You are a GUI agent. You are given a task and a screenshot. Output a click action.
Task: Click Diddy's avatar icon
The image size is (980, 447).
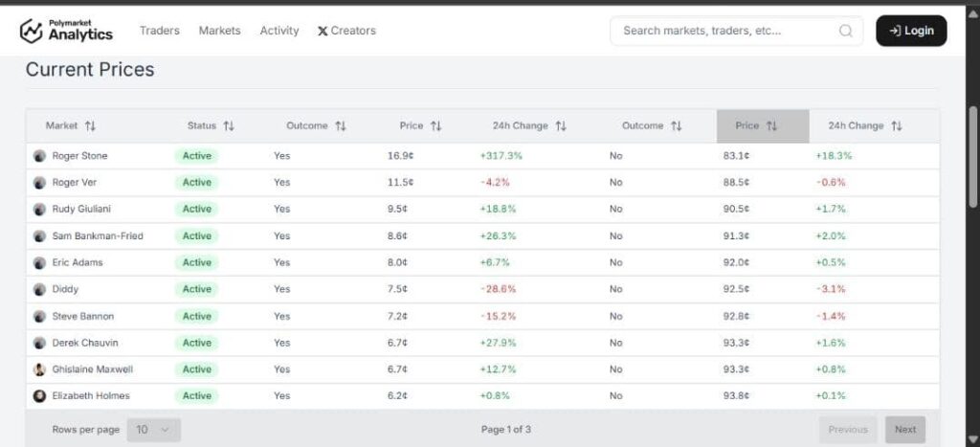tap(39, 289)
